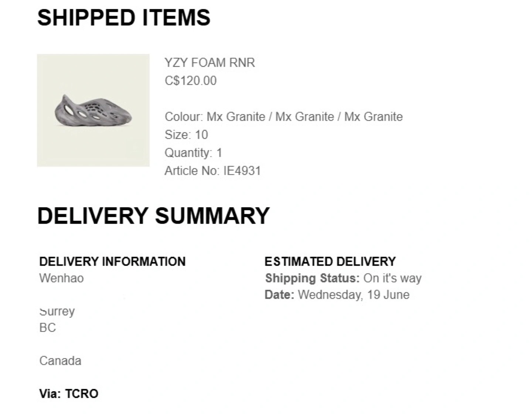Click the Quantity: 1 text
Viewport: 532px width, 416px height.
193,153
